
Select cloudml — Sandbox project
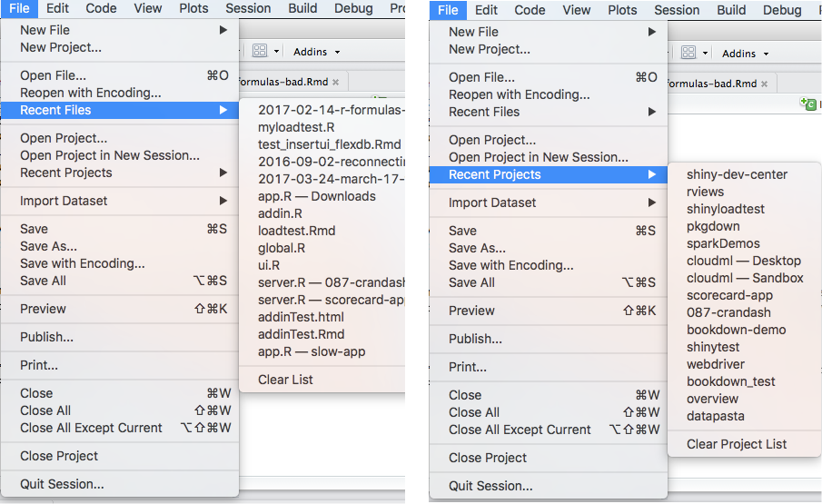click(x=745, y=278)
